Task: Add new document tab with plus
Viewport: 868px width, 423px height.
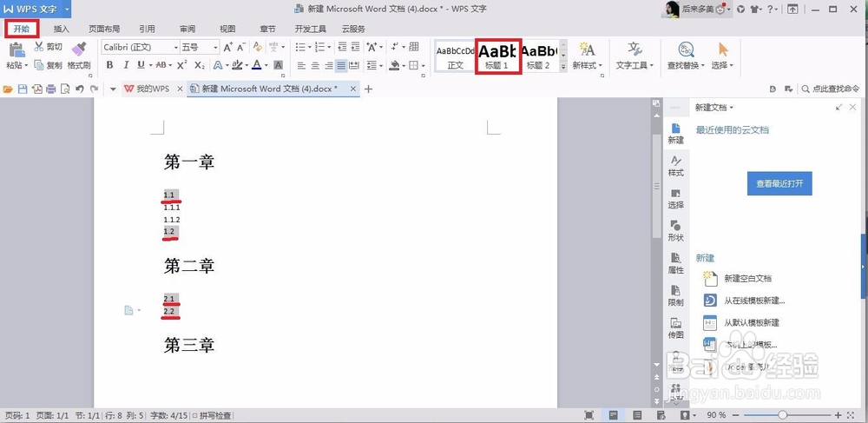Action: (x=368, y=89)
